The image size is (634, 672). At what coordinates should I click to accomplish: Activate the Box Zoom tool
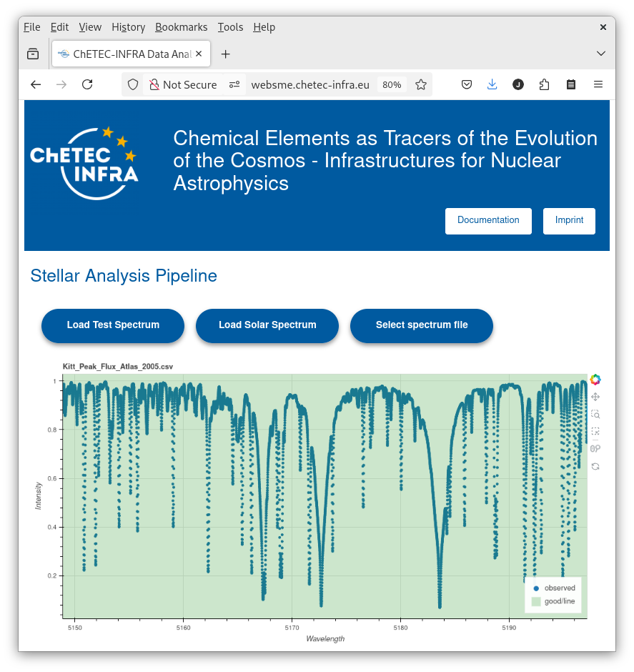[595, 414]
